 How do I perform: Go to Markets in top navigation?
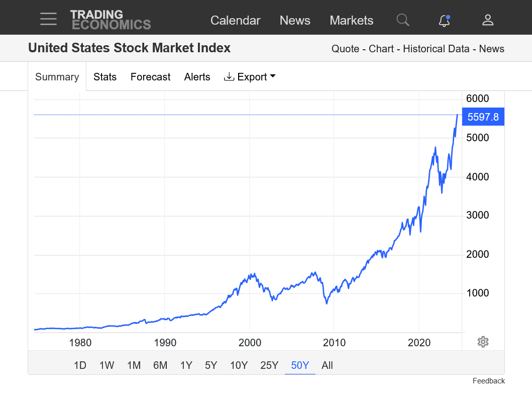pyautogui.click(x=351, y=21)
